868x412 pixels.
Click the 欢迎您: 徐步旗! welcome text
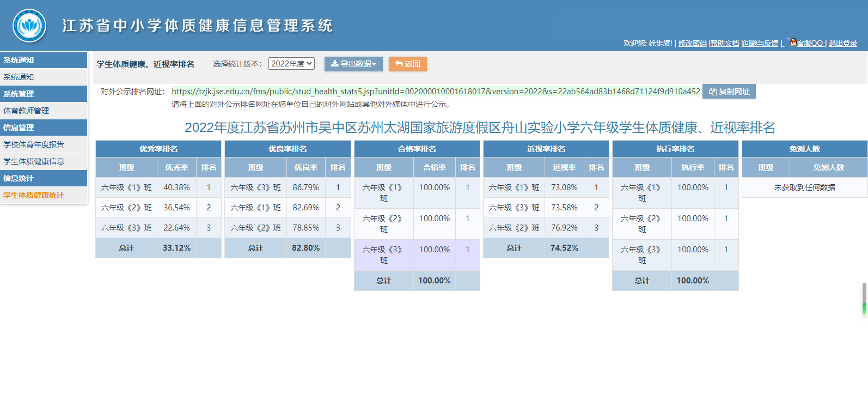tap(648, 43)
